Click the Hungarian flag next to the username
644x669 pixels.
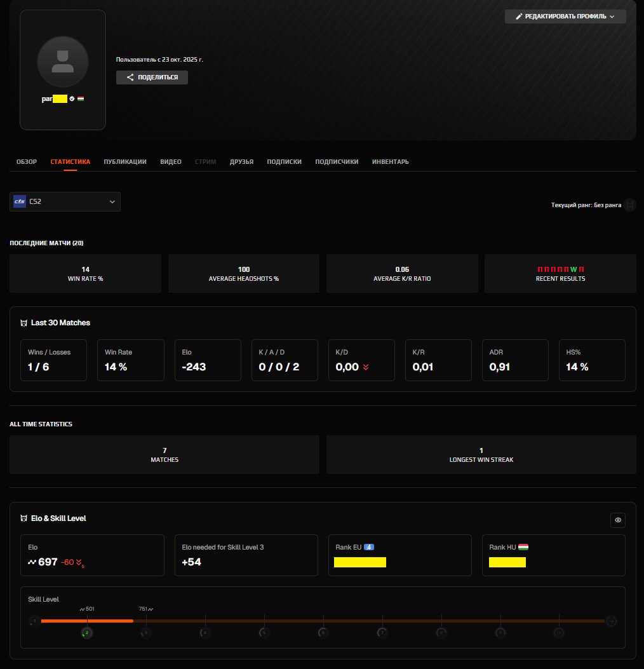pyautogui.click(x=81, y=98)
